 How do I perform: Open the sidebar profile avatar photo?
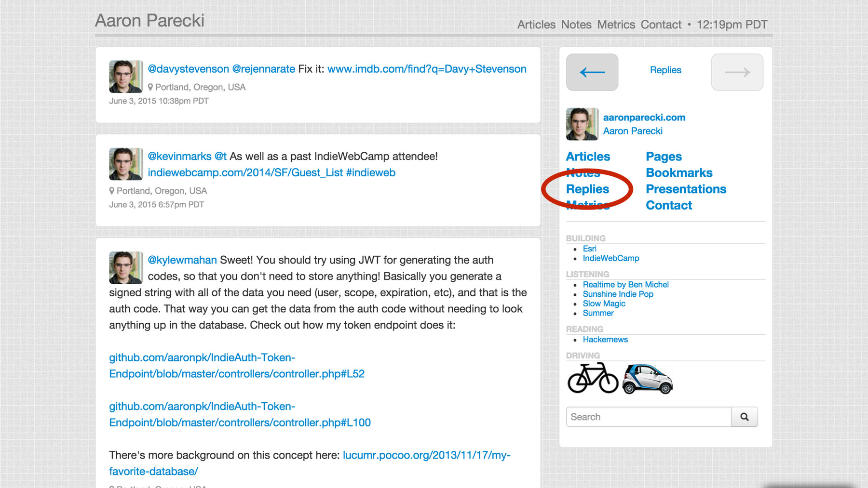click(x=582, y=124)
